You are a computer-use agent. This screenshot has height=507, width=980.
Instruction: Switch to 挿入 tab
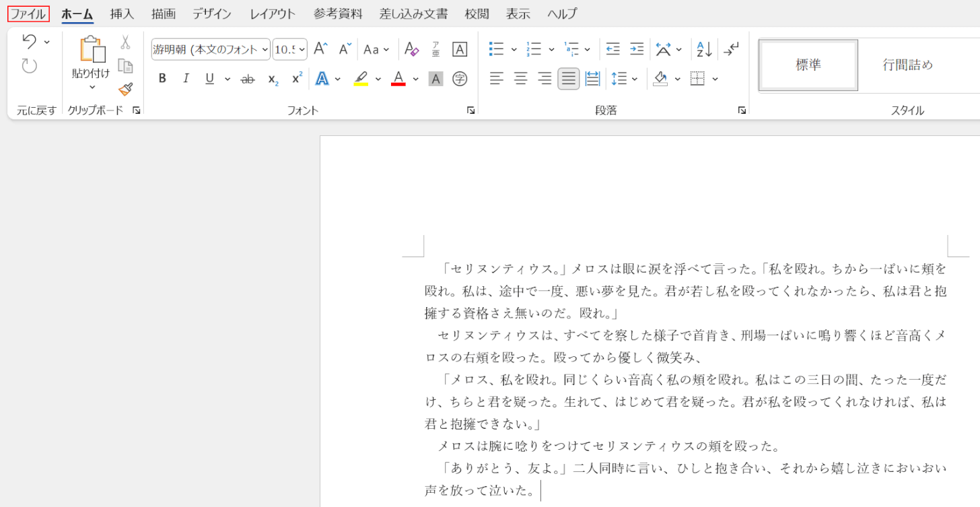point(123,13)
